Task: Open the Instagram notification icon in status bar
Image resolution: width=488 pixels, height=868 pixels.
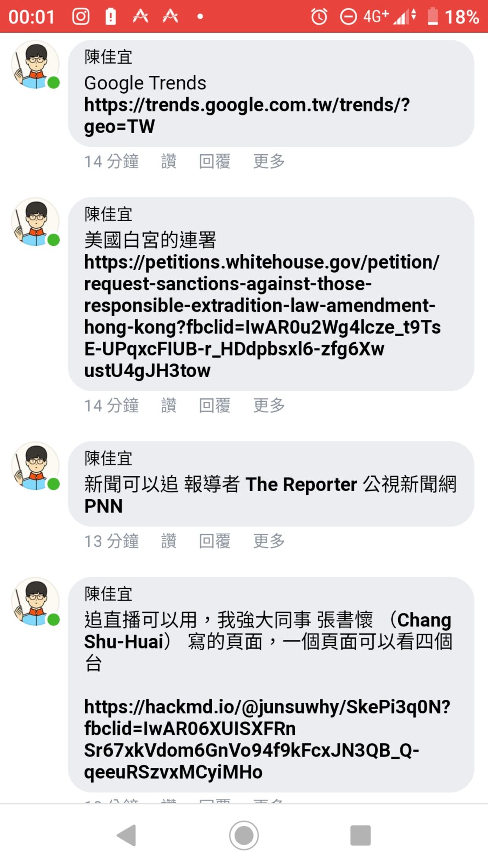Action: pyautogui.click(x=80, y=17)
